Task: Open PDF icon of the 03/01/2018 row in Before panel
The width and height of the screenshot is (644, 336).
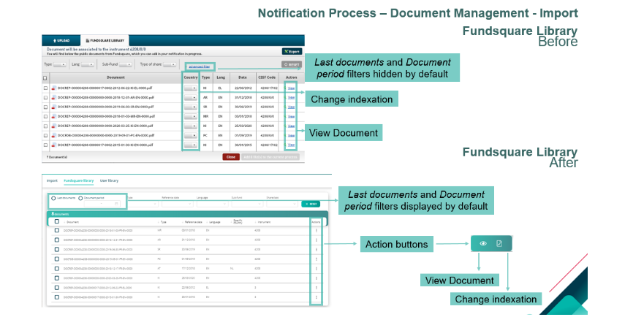Action: 54,117
